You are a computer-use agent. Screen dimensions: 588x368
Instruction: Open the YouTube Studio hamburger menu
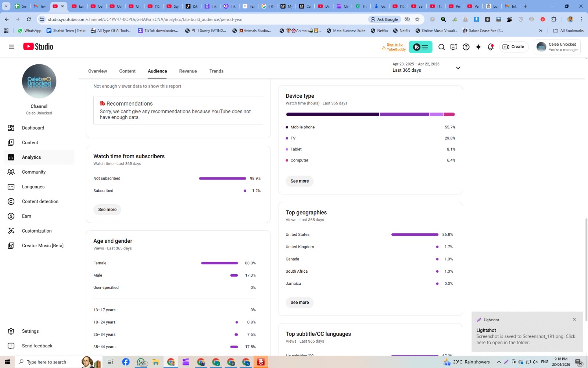pyautogui.click(x=11, y=47)
